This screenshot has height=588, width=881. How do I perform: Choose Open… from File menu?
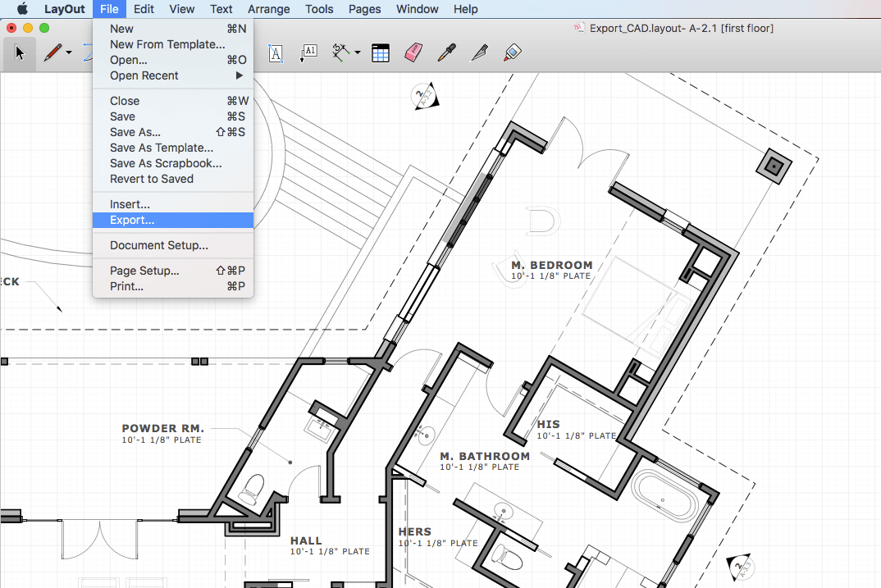point(173,60)
